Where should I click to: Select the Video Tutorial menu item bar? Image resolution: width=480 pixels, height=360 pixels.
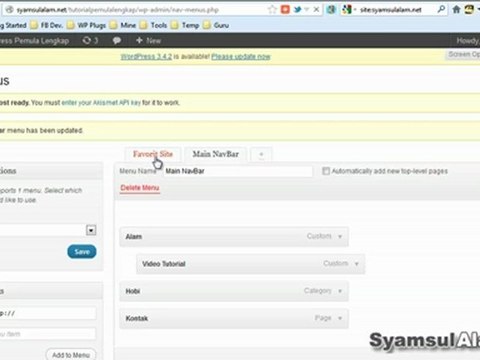[250, 264]
